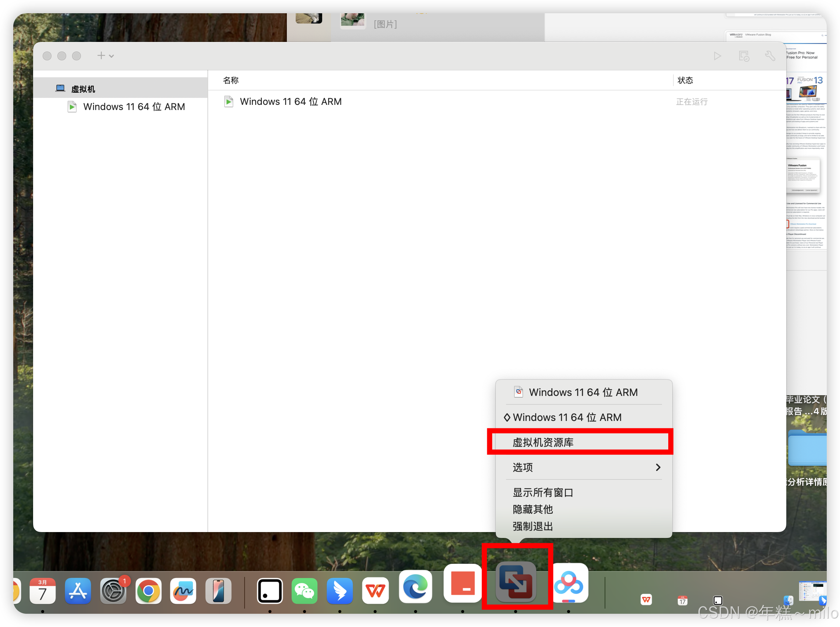Click the Windows 11 ARM list row
This screenshot has height=627, width=840.
click(291, 102)
